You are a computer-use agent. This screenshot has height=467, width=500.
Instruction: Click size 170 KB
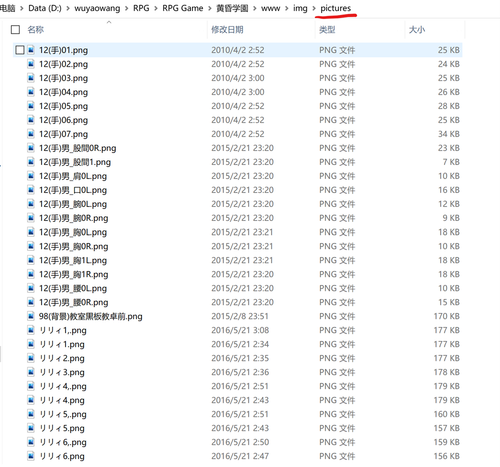[x=447, y=316]
